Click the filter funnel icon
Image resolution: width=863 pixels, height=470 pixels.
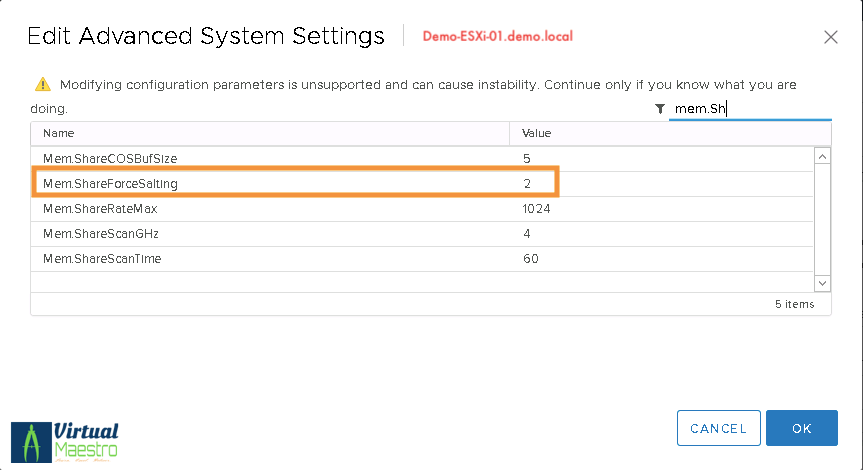(660, 109)
